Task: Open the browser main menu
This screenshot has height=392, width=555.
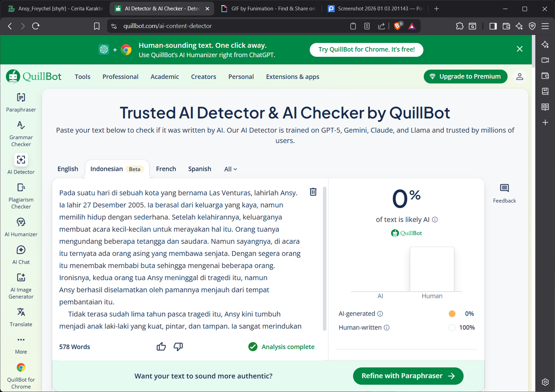Action: coord(545,26)
